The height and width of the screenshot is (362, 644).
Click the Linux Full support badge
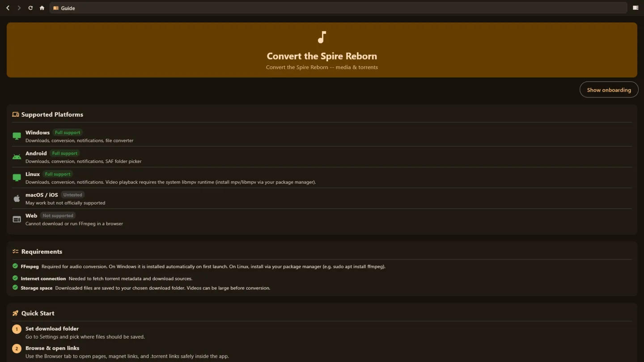click(x=58, y=174)
